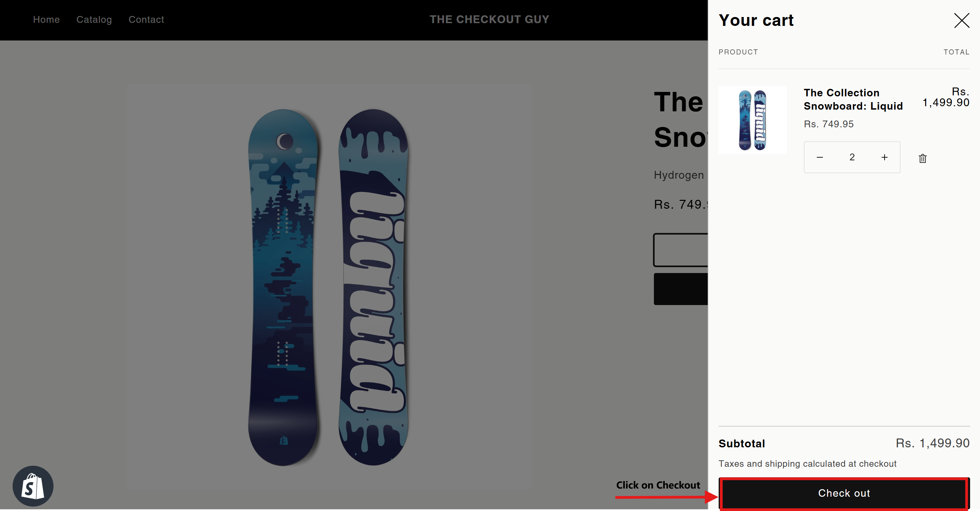This screenshot has width=980, height=511.
Task: Click the quantity field showing 2
Action: 852,157
